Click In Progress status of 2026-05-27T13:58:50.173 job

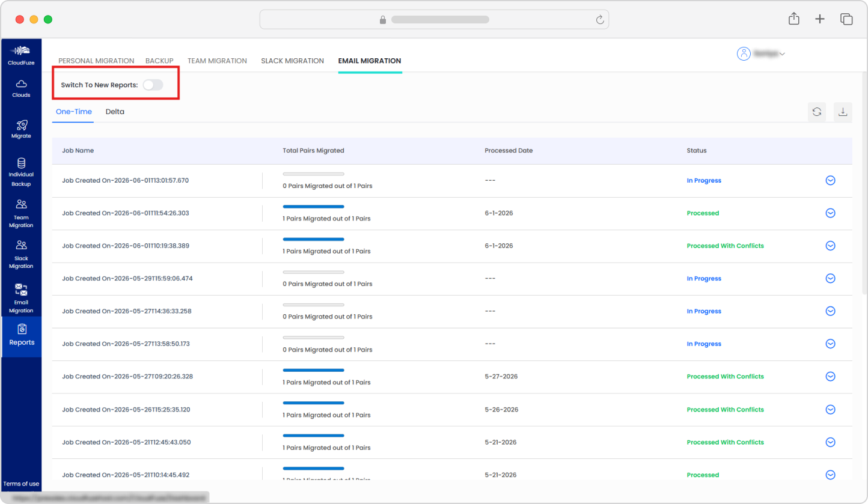coord(704,344)
